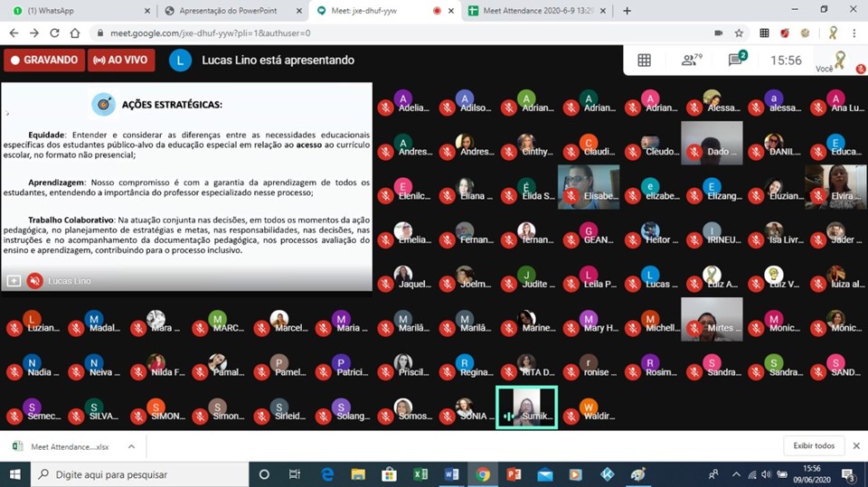868x487 pixels.
Task: Open Chrome's three-dot menu
Action: [855, 33]
